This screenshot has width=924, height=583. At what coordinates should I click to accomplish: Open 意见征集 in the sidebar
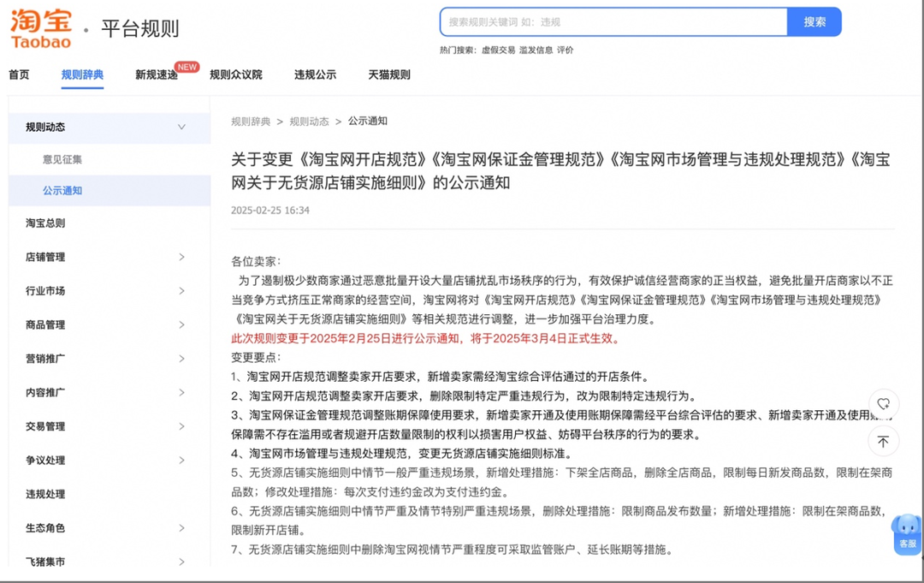[x=62, y=160]
